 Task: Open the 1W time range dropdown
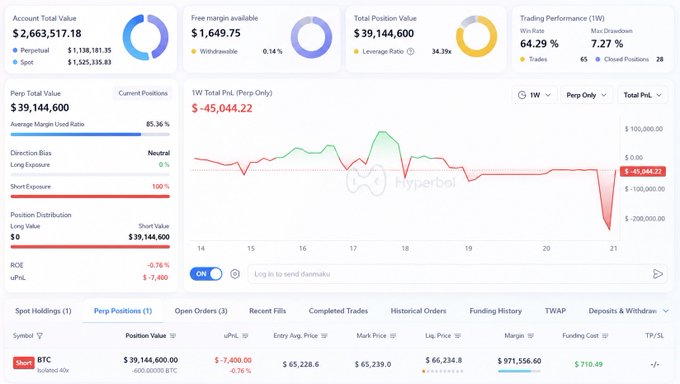[x=534, y=95]
